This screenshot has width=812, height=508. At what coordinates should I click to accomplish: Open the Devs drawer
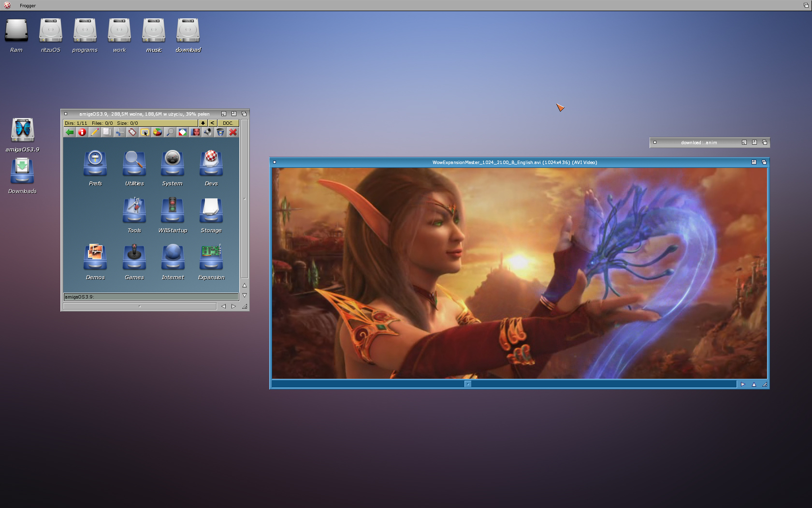point(211,168)
